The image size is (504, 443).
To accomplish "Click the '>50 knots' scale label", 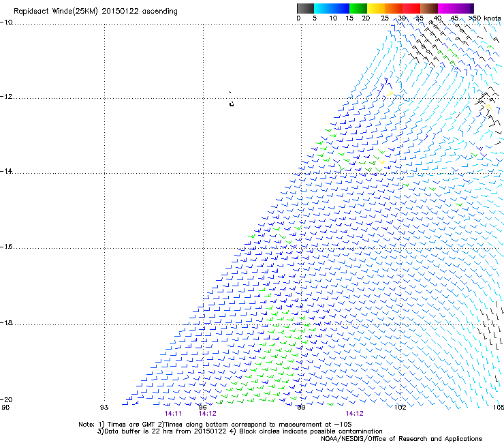I will (x=485, y=18).
